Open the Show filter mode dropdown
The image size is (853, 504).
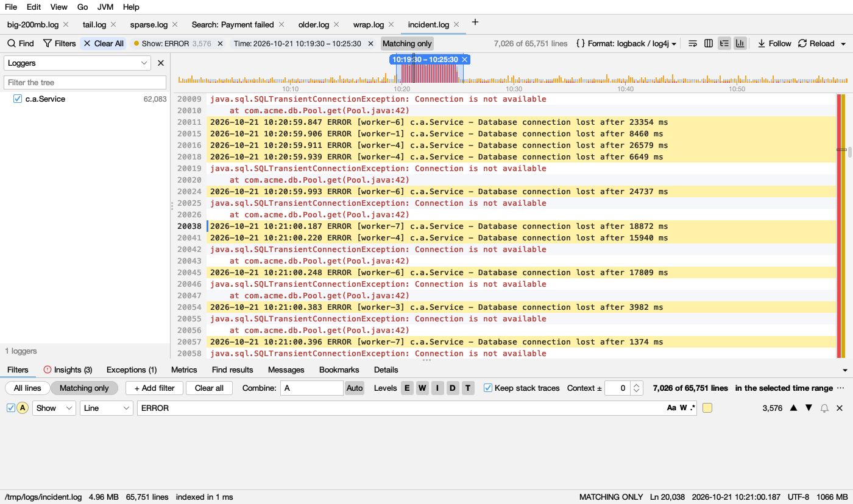pyautogui.click(x=54, y=408)
